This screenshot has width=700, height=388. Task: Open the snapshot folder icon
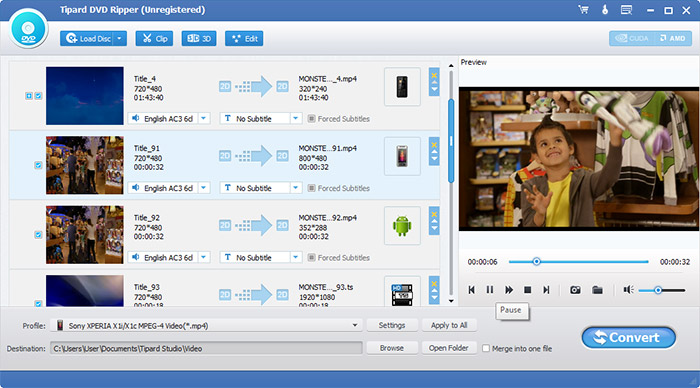[x=597, y=290]
